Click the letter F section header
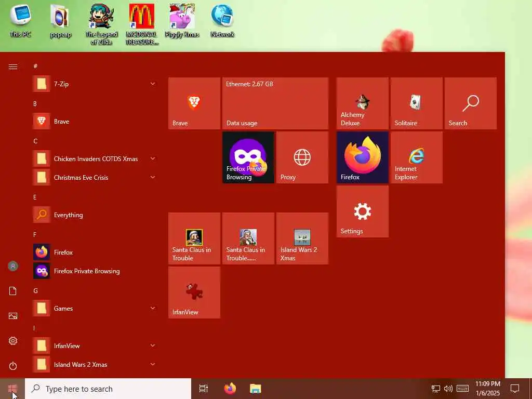The image size is (532, 399). (35, 234)
